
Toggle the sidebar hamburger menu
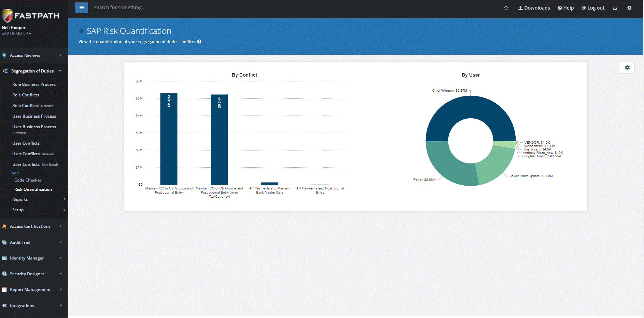(x=81, y=7)
